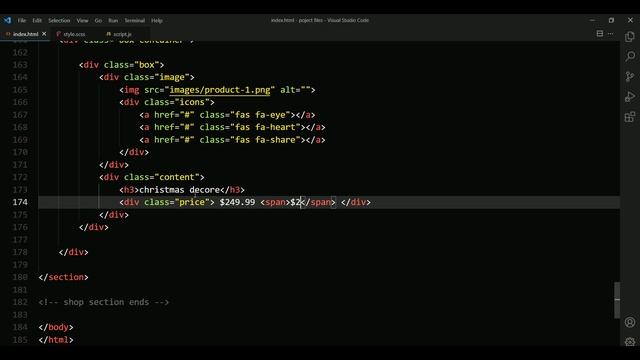640x360 pixels.
Task: Click the price text '$249.99'
Action: 237,202
